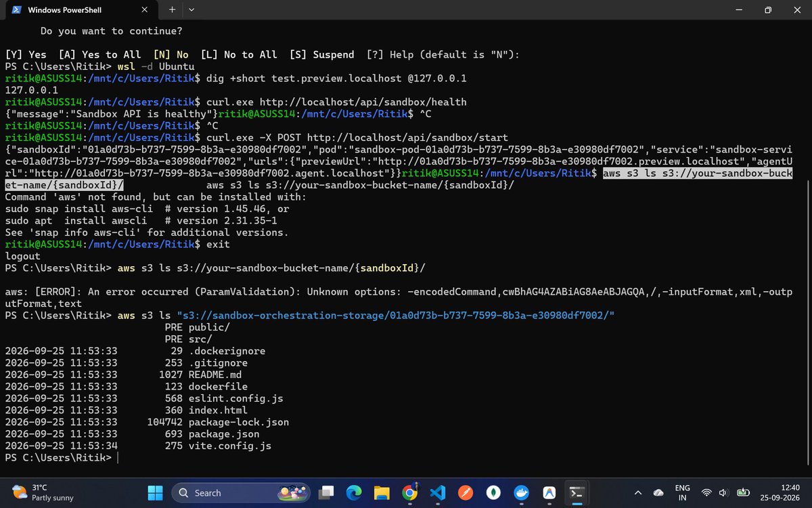Open the volume speaker tray icon
Viewport: 812px width, 508px height.
[723, 492]
